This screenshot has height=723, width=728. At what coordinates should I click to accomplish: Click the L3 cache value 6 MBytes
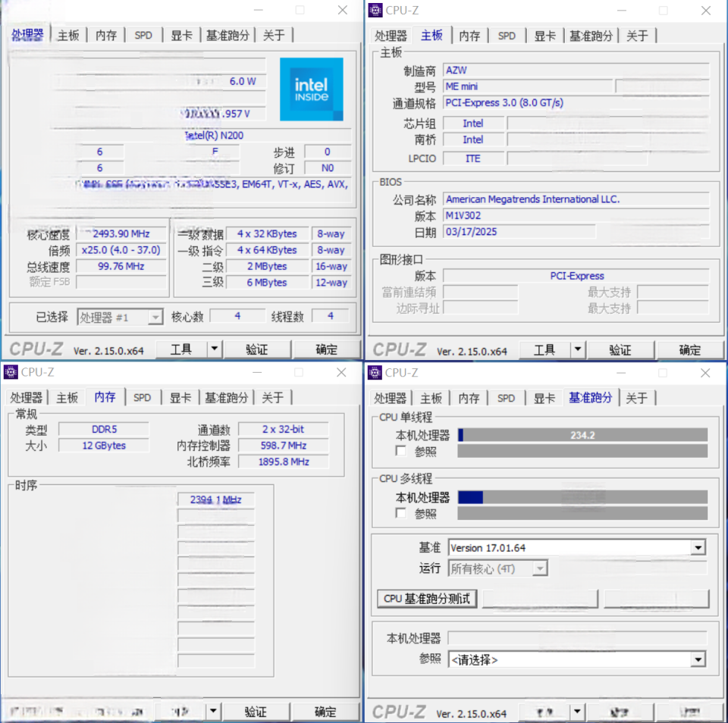click(267, 283)
